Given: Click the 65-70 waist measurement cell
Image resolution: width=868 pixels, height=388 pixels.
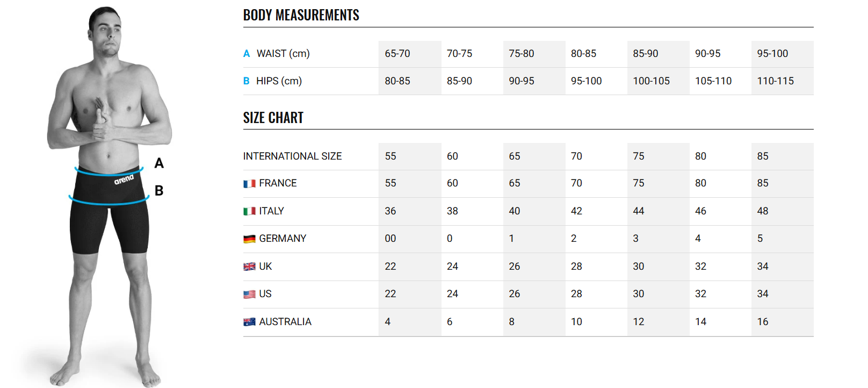Looking at the screenshot, I should (x=397, y=54).
